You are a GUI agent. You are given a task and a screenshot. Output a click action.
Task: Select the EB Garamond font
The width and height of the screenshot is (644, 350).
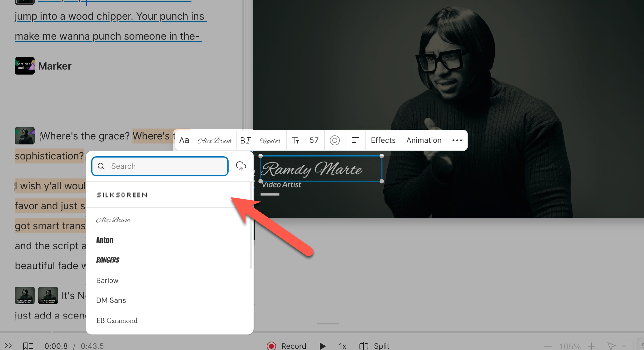click(117, 320)
